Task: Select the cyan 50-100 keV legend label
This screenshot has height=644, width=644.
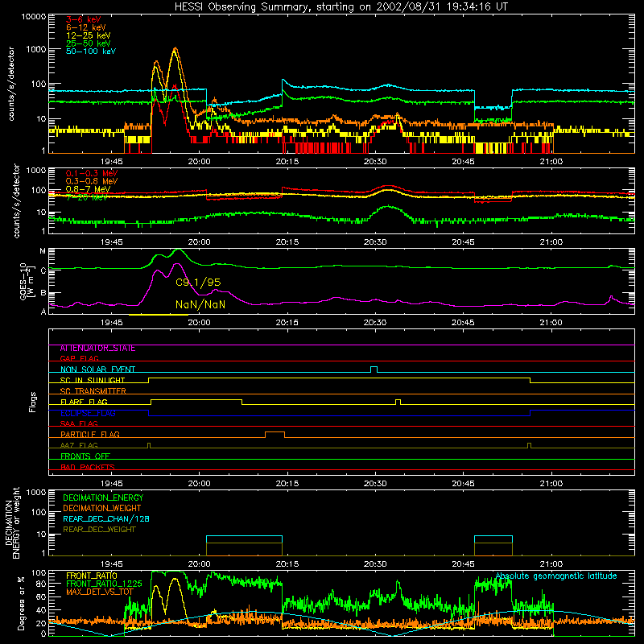Action: (x=91, y=52)
